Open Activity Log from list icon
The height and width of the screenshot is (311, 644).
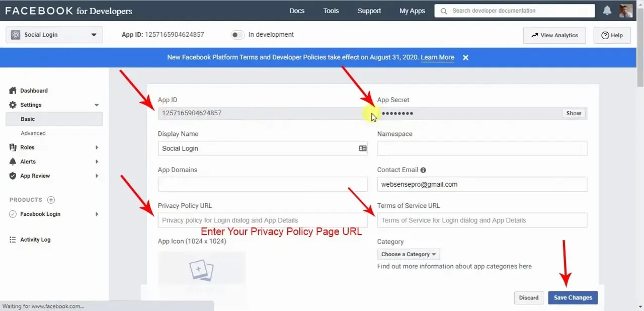point(13,240)
